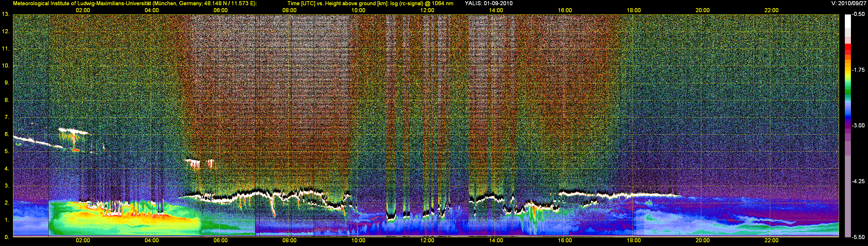This screenshot has width=868, height=246.
Task: Select the 02:00 label on top time axis
Action: point(83,10)
